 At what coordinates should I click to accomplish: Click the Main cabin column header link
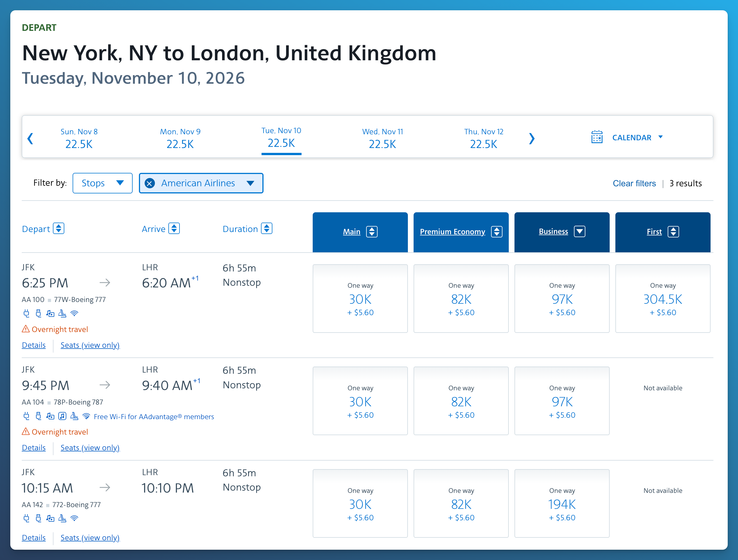(352, 231)
